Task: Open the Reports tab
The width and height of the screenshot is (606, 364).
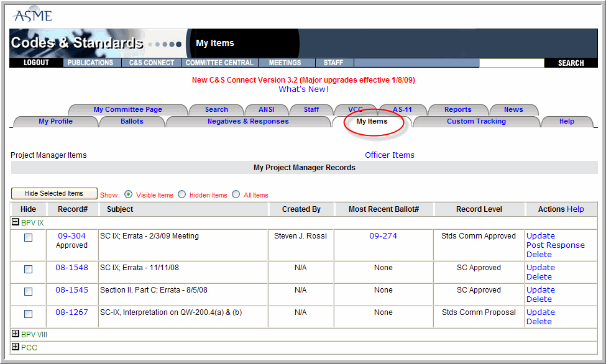Action: pyautogui.click(x=458, y=109)
